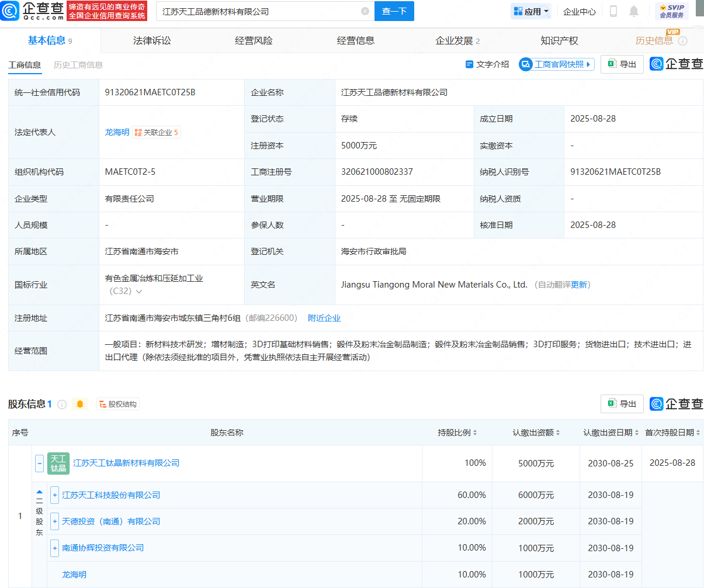Open legal representative 龙海明 link
Viewport: 704px width, 588px height.
117,133
